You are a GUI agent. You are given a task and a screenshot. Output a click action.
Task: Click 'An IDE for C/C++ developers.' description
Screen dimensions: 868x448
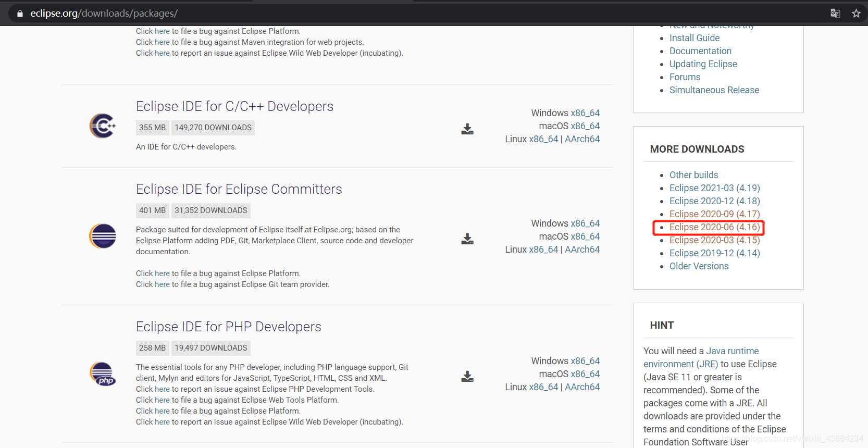coord(186,147)
